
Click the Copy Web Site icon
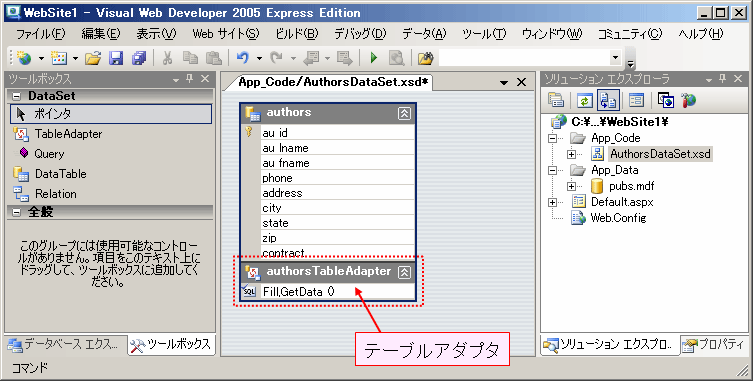pos(666,100)
